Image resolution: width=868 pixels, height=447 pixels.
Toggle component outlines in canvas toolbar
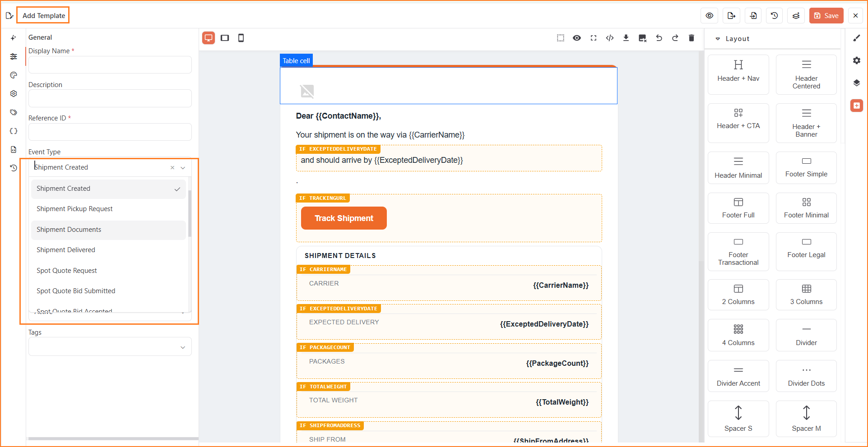point(561,38)
